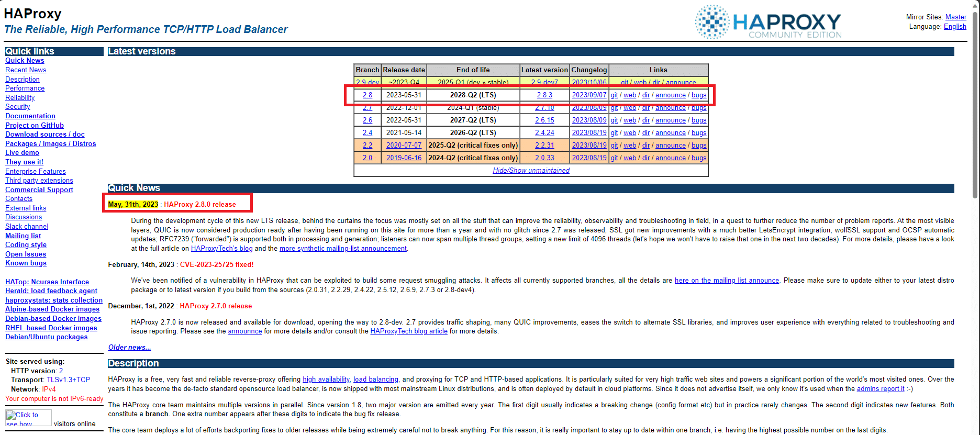This screenshot has height=435, width=980.
Task: Open latest version 2.4.24 link
Action: 544,132
